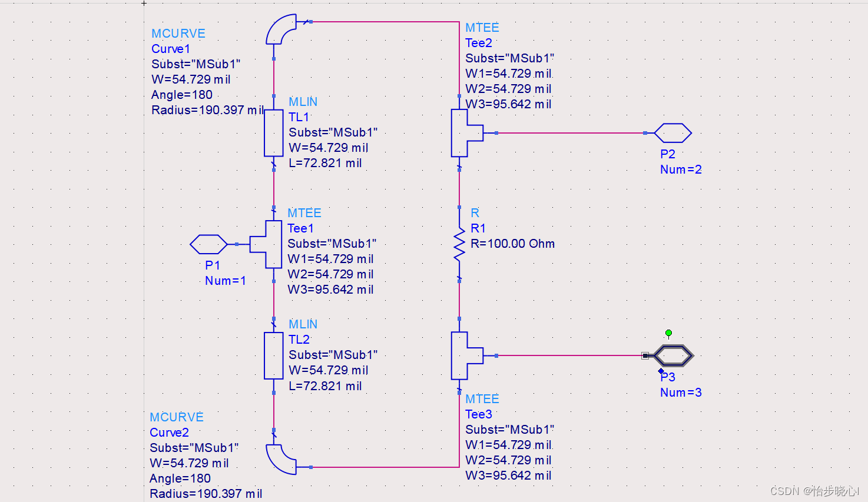
Task: Click Tee2's W2=54.729 mil parameter
Action: 509,89
